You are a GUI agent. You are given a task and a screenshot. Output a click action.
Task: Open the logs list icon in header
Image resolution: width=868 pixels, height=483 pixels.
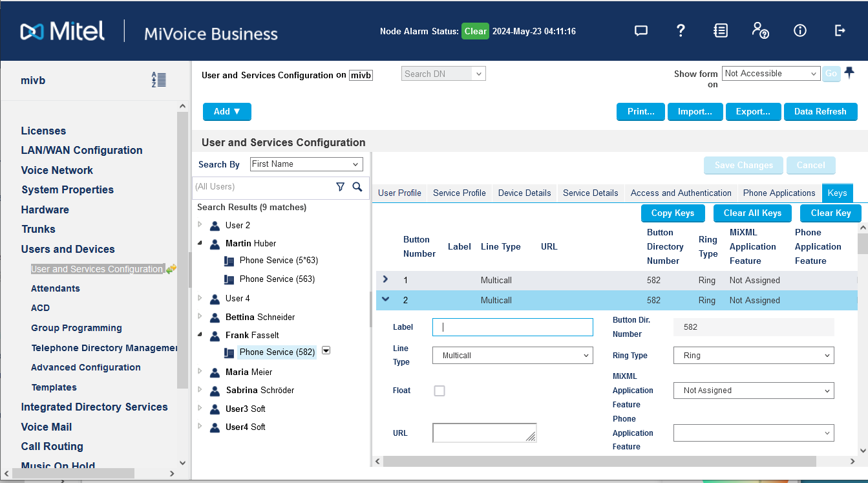coord(721,30)
